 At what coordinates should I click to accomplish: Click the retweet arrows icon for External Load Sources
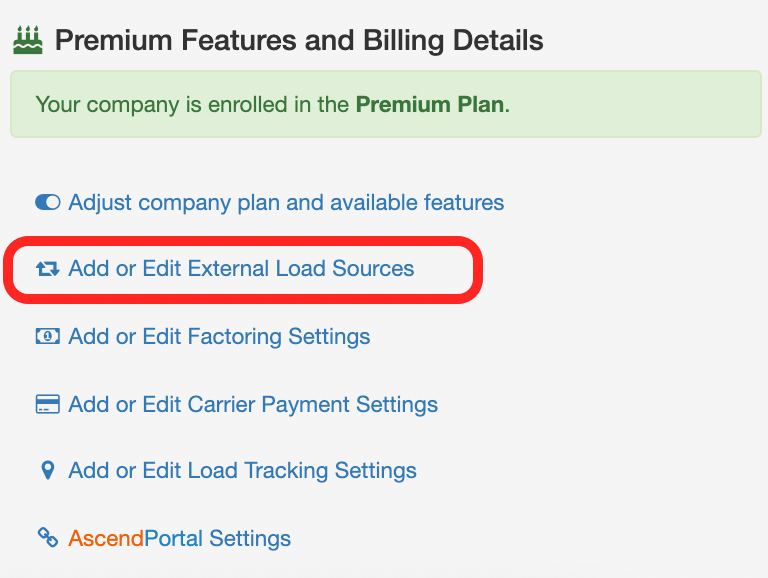coord(48,268)
